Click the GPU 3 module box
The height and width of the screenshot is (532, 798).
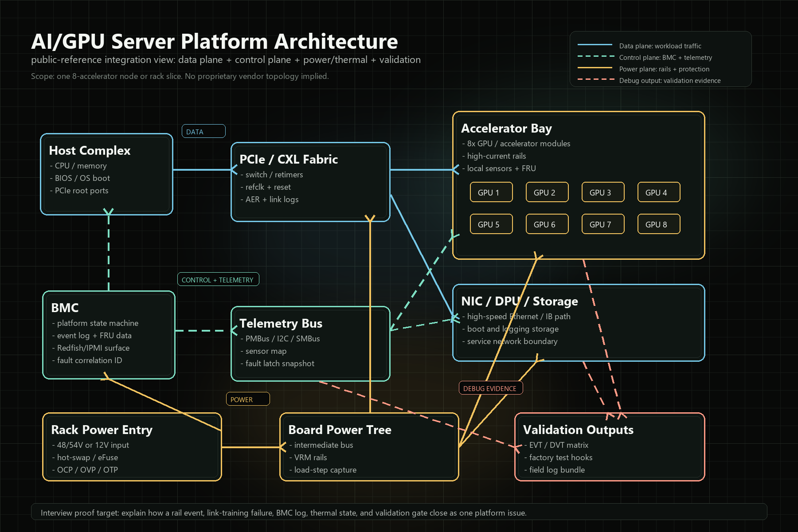click(603, 192)
